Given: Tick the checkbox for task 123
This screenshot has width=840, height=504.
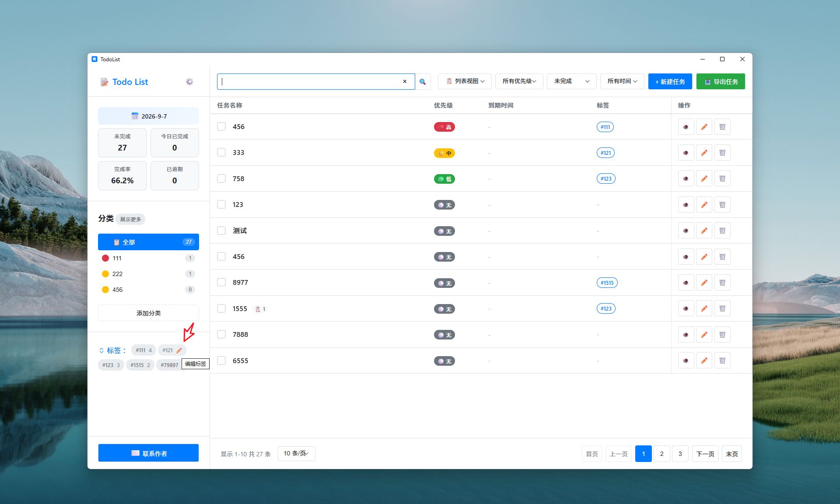Looking at the screenshot, I should (x=221, y=204).
